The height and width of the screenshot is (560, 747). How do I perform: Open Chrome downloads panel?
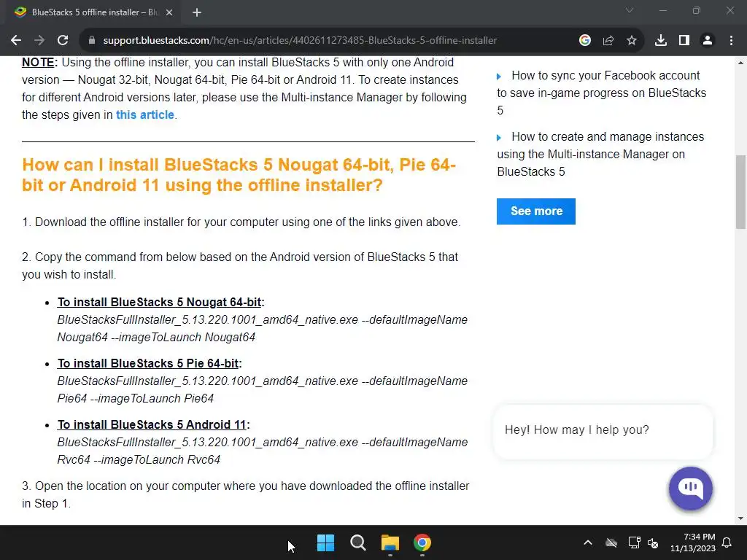coord(661,41)
